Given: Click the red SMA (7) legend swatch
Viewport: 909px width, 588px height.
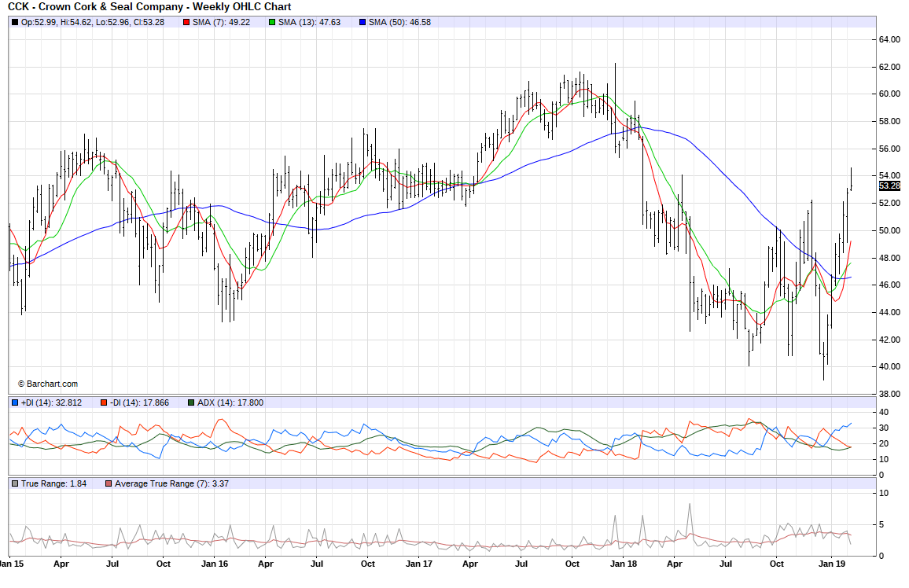Looking at the screenshot, I should point(186,23).
